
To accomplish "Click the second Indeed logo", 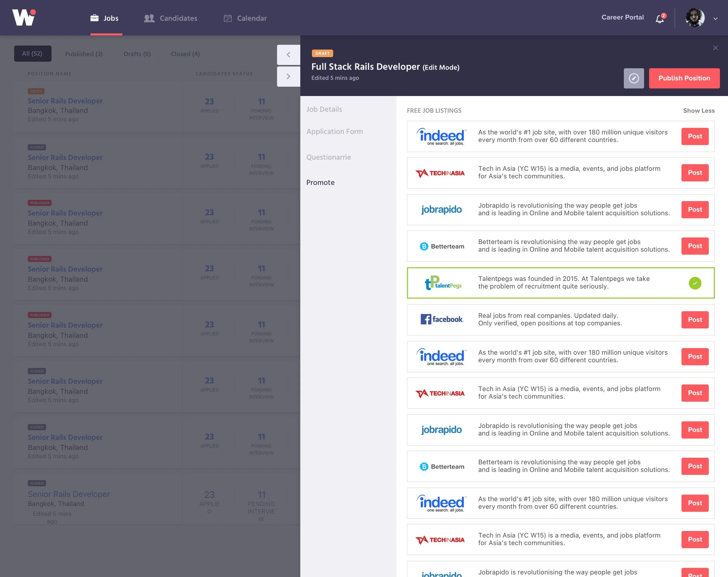I will tap(441, 357).
